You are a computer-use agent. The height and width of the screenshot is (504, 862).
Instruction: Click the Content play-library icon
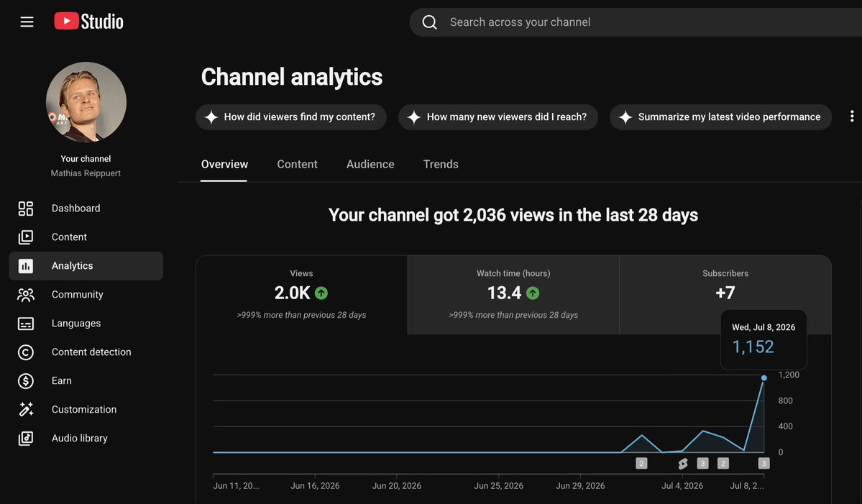pos(25,237)
